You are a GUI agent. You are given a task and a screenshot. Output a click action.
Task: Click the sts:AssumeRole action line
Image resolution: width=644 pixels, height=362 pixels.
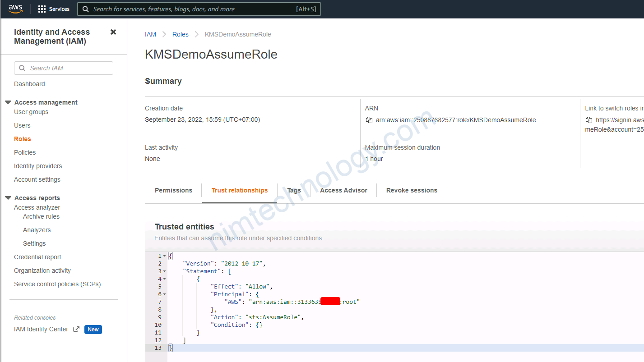(257, 317)
